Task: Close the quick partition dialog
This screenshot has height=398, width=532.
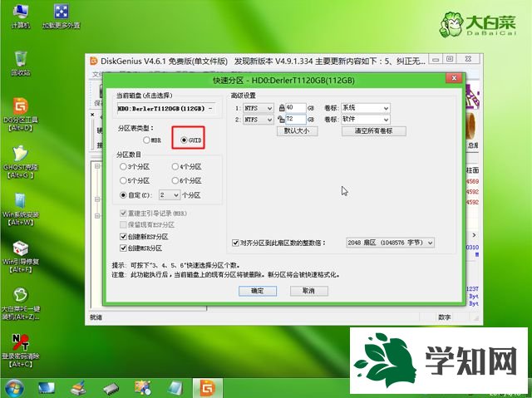Action: (x=454, y=78)
